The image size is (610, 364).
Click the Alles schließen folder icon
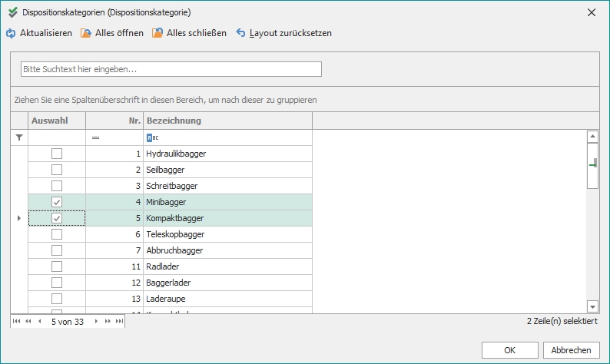(157, 34)
